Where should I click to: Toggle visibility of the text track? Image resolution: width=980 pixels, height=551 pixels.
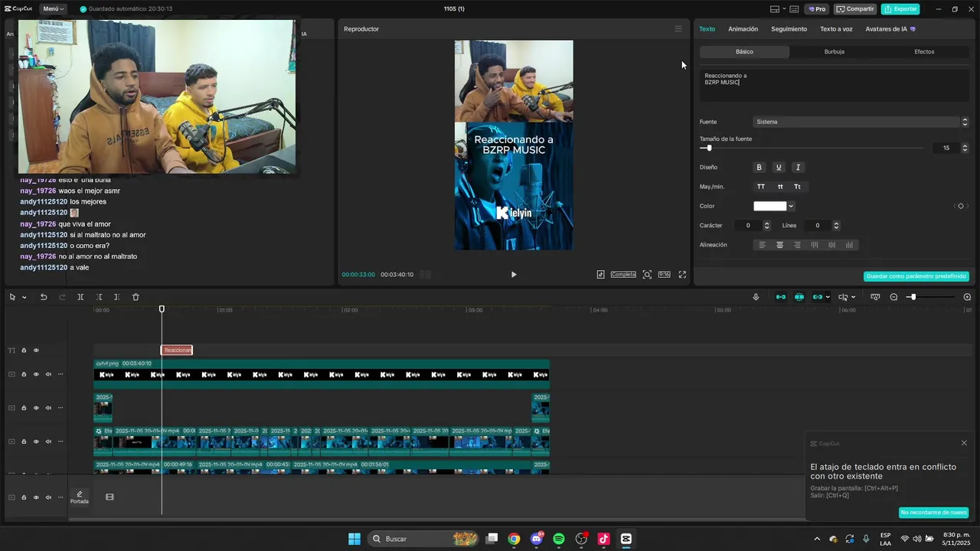click(x=36, y=350)
